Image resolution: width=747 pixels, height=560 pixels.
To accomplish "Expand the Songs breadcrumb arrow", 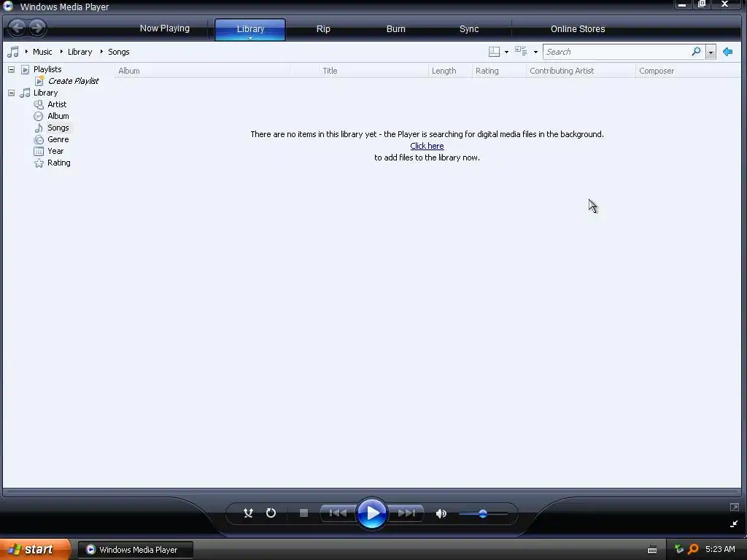I will [x=101, y=52].
